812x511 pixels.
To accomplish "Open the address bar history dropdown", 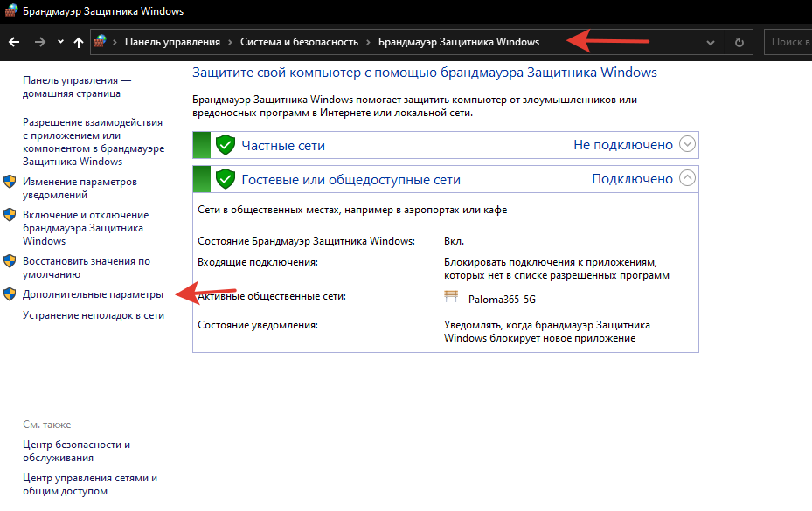I will click(710, 42).
